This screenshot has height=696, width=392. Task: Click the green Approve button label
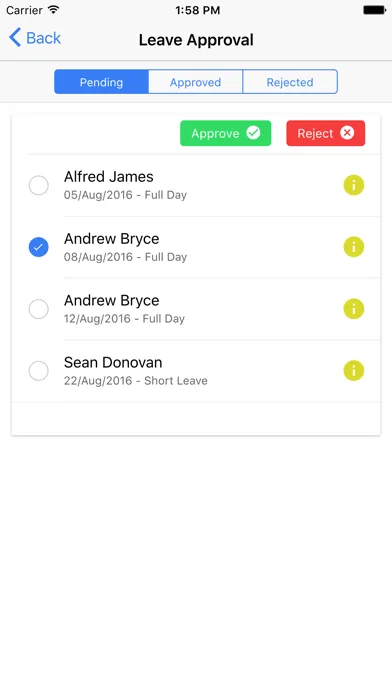point(215,134)
